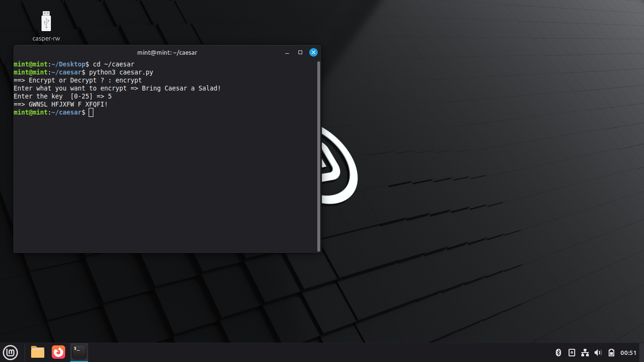Open Firefox from the taskbar
The height and width of the screenshot is (362, 644).
(58, 352)
